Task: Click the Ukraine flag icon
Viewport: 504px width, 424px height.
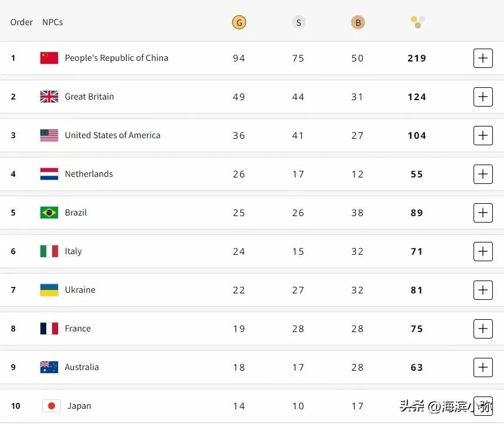Action: [x=49, y=290]
